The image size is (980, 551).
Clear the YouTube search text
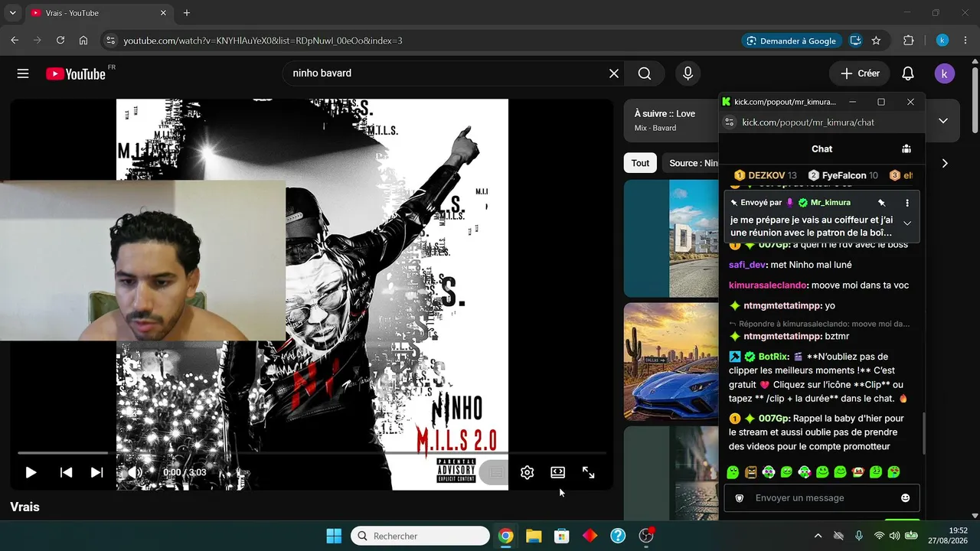[614, 73]
